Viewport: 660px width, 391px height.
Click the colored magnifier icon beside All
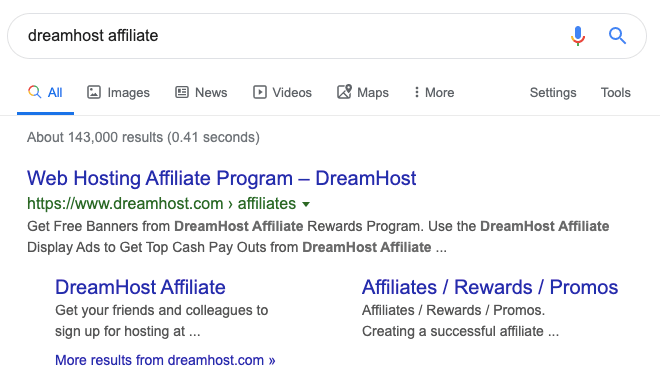pos(35,92)
